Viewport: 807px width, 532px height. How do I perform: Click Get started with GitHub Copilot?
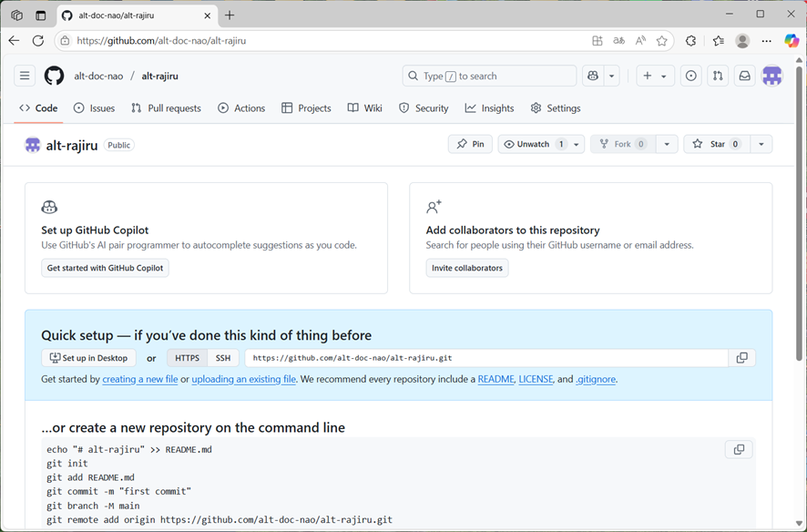[x=105, y=268]
